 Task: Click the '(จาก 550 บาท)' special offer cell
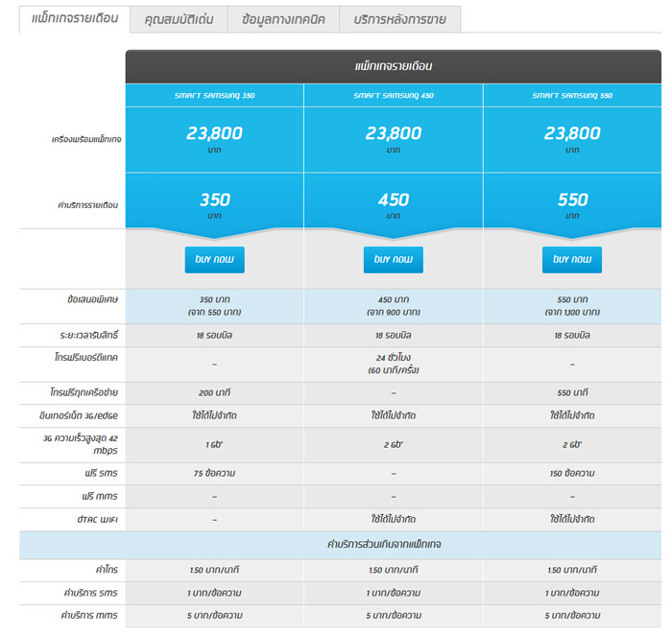pos(215,306)
